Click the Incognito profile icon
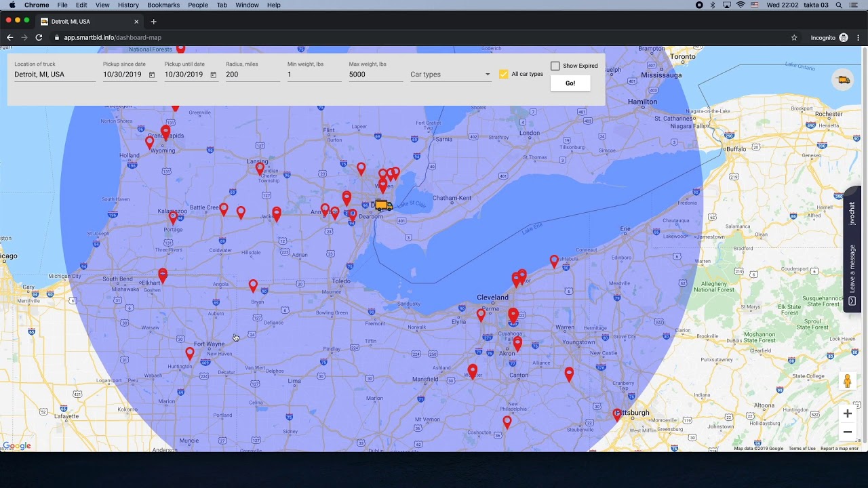 pyautogui.click(x=844, y=38)
